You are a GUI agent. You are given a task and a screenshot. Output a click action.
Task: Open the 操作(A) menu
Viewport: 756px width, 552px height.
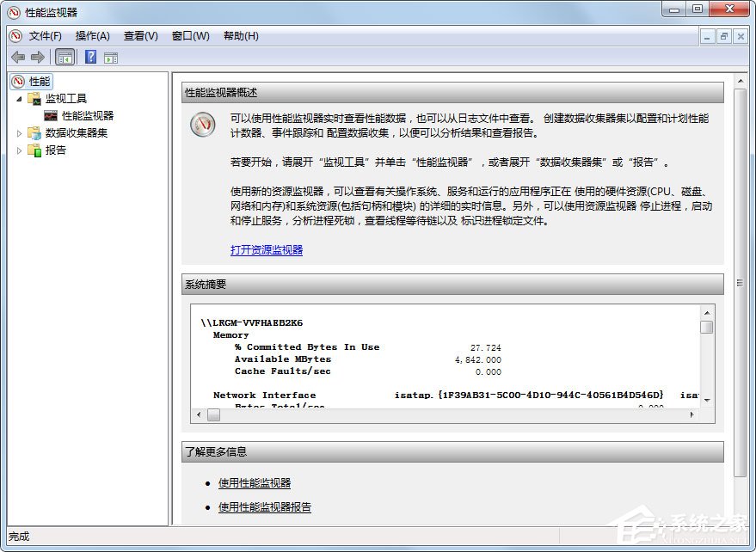click(92, 36)
